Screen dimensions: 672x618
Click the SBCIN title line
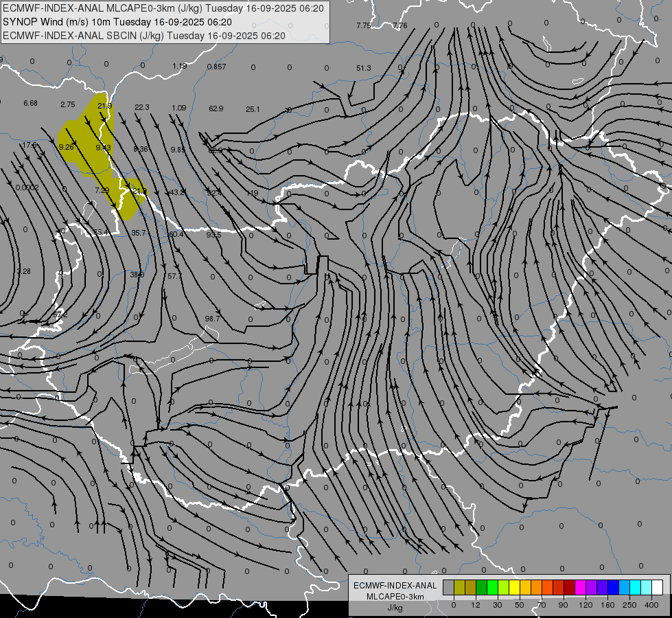click(x=144, y=36)
